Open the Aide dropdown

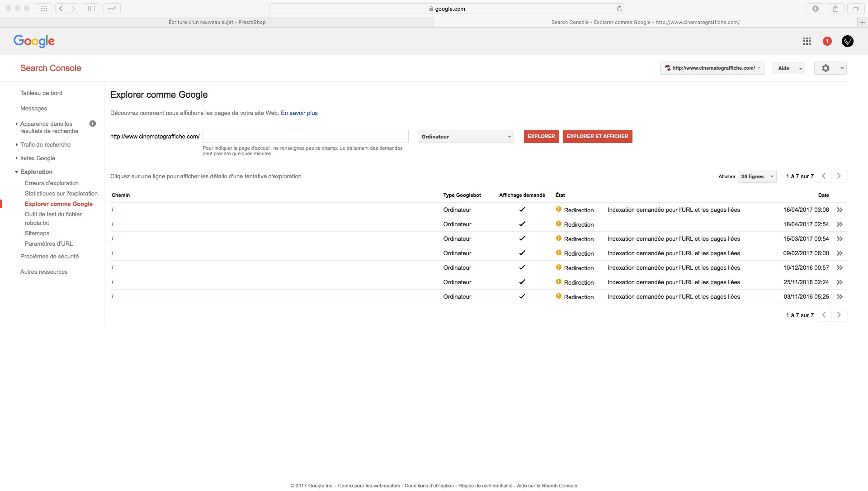click(789, 68)
